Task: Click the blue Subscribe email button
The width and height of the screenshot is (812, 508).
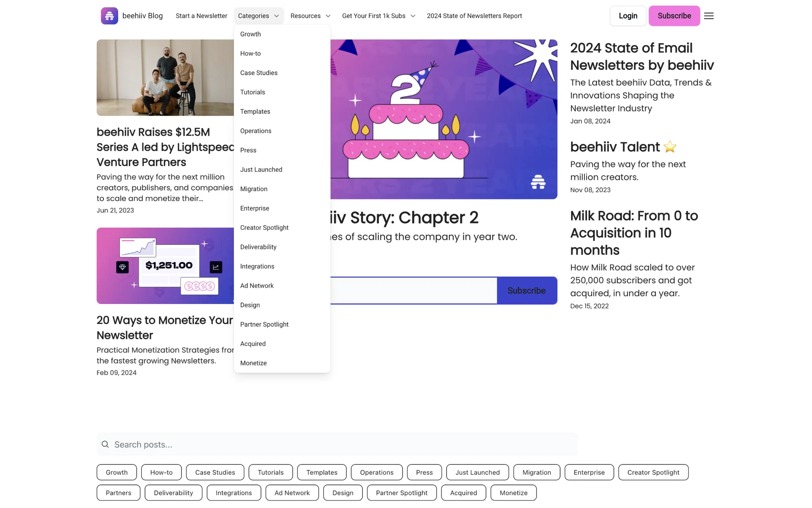Action: pos(526,290)
